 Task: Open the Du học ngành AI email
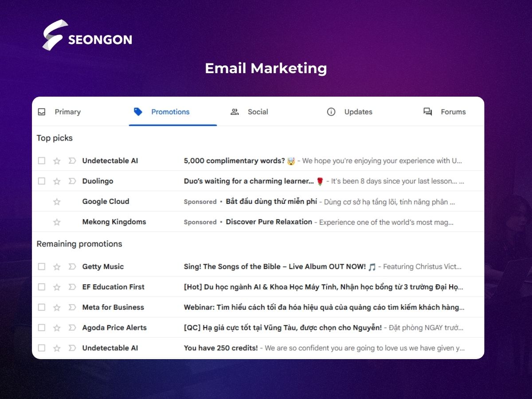[258, 287]
